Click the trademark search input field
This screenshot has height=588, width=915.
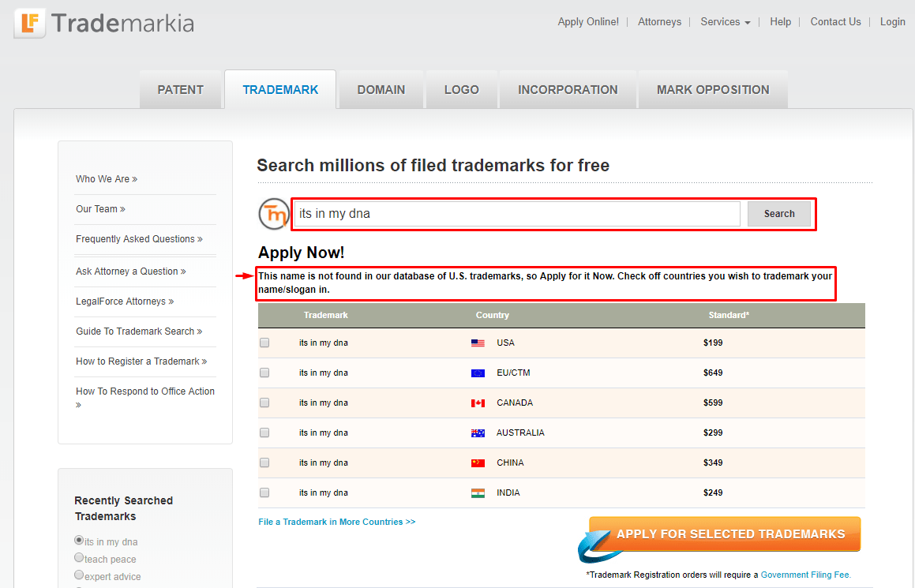click(517, 214)
